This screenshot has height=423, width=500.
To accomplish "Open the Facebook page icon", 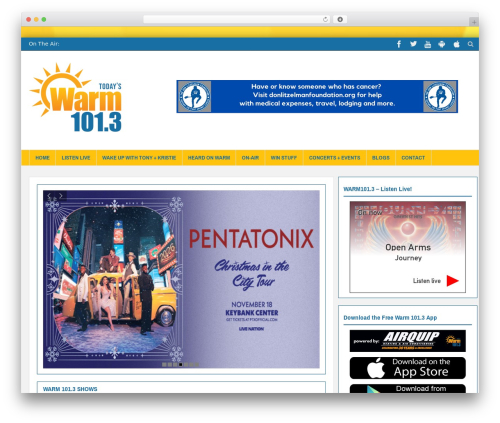I will [x=399, y=44].
